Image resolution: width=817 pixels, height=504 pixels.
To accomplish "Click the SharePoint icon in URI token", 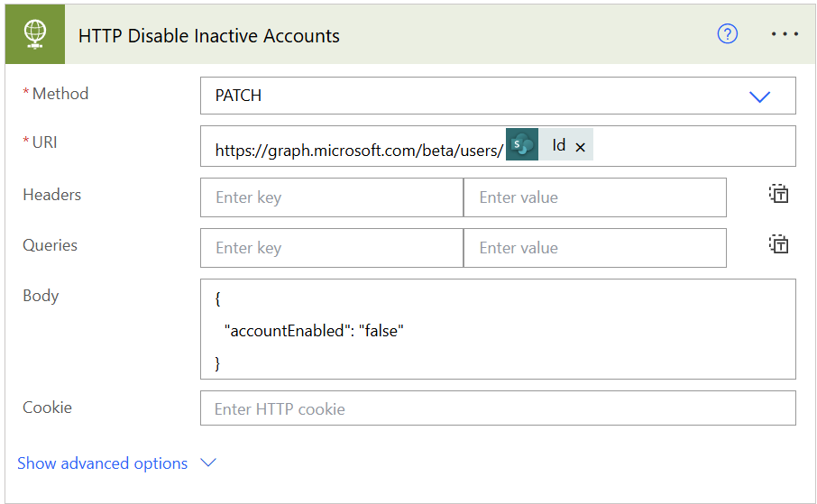I will click(522, 146).
